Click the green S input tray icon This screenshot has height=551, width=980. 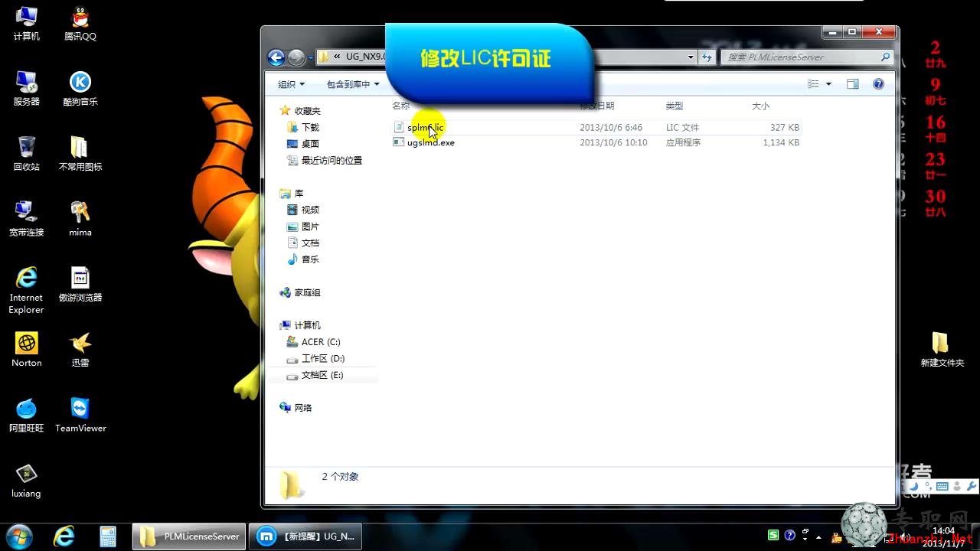pos(774,535)
